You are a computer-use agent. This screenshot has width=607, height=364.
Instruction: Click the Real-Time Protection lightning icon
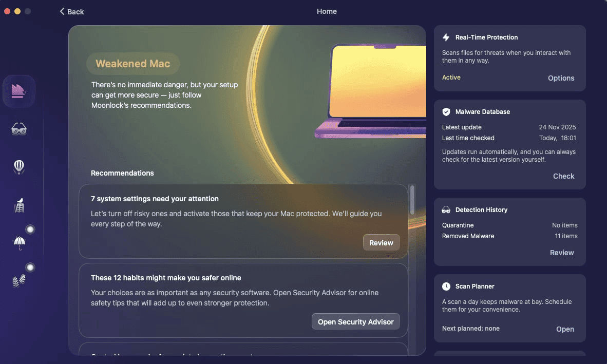(x=446, y=37)
